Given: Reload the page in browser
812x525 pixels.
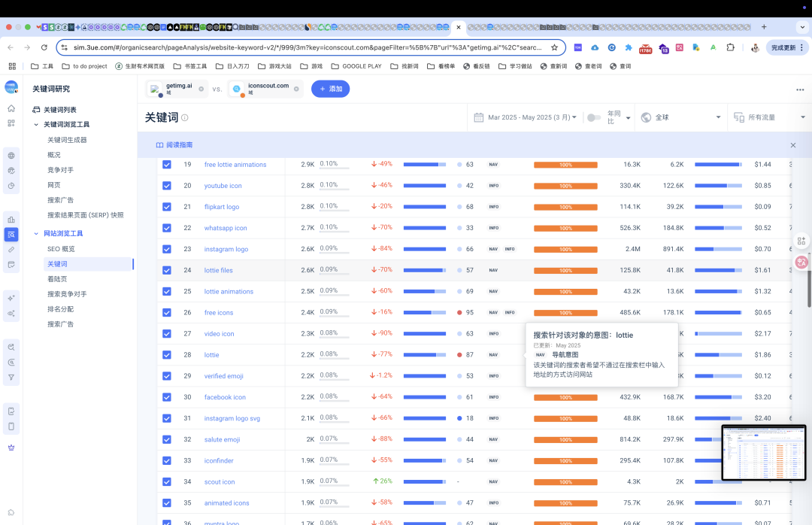Looking at the screenshot, I should pyautogui.click(x=44, y=47).
